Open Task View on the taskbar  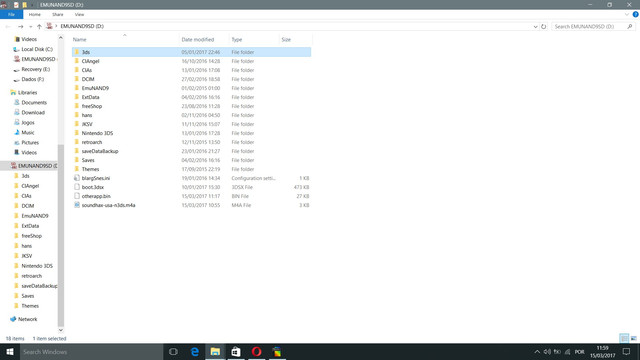pos(173,351)
